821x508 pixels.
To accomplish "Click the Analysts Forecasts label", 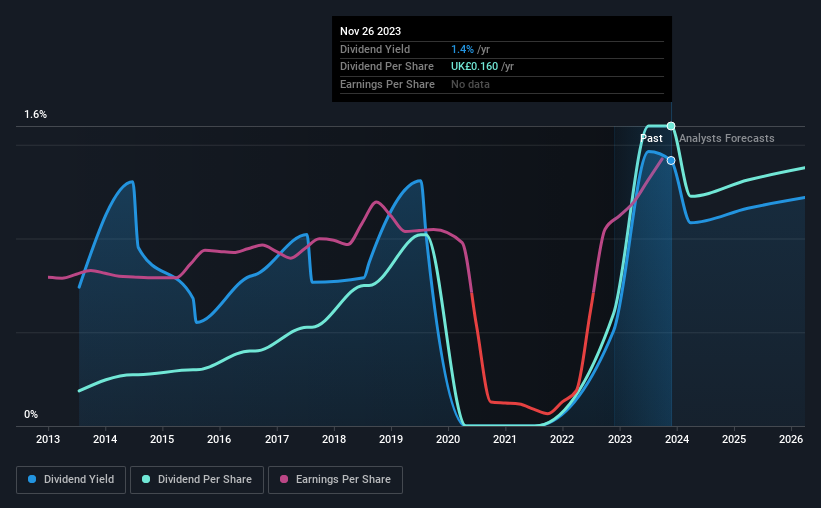I will (727, 138).
